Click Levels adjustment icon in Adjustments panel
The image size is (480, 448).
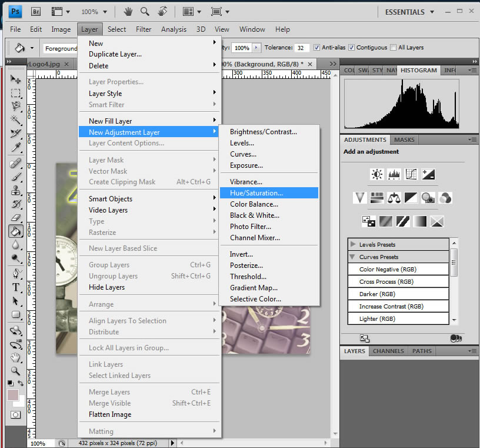point(394,174)
